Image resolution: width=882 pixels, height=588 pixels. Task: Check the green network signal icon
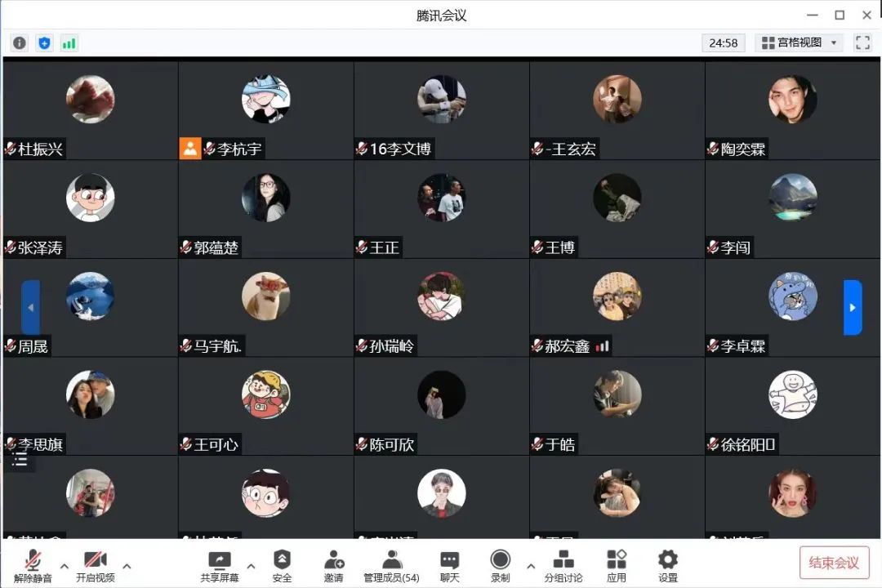pyautogui.click(x=69, y=42)
